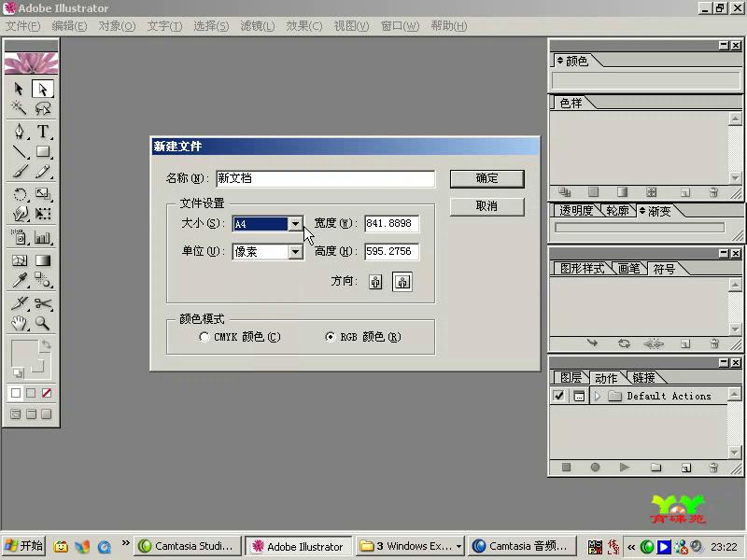Select the Type tool
Viewport: 747px width, 560px height.
tap(43, 131)
